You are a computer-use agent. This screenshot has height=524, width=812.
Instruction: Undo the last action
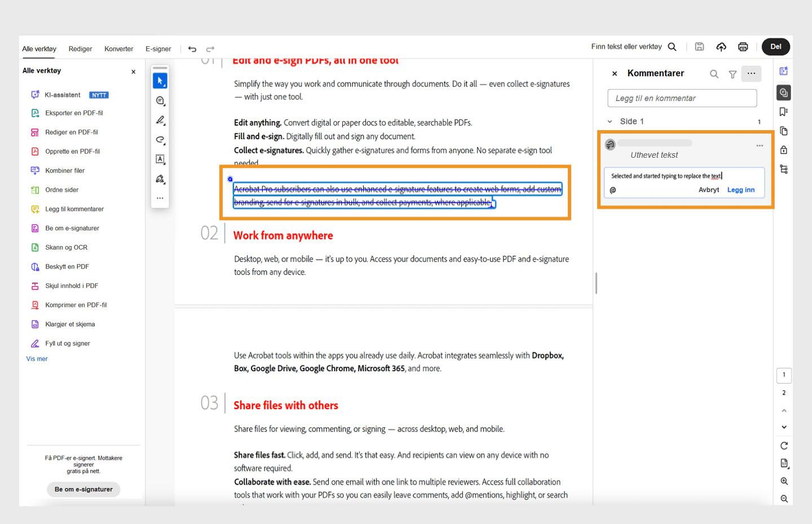pos(192,49)
